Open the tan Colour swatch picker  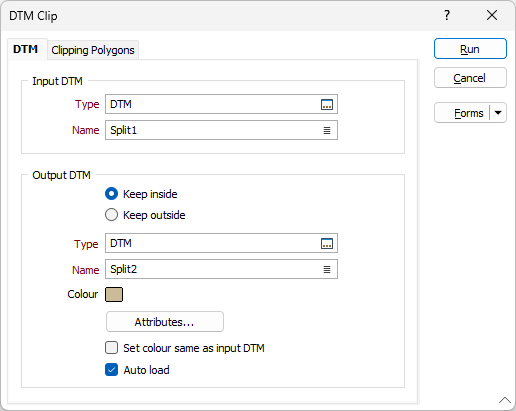point(114,295)
